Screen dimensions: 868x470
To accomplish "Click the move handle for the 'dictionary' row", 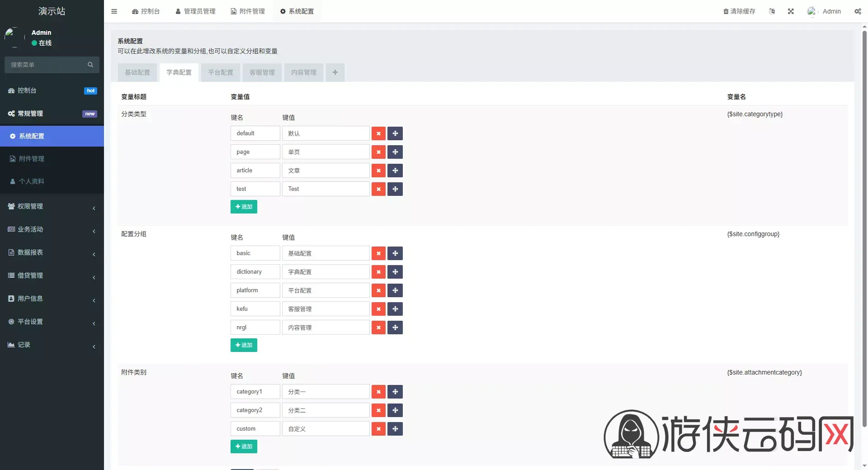I will (x=395, y=272).
